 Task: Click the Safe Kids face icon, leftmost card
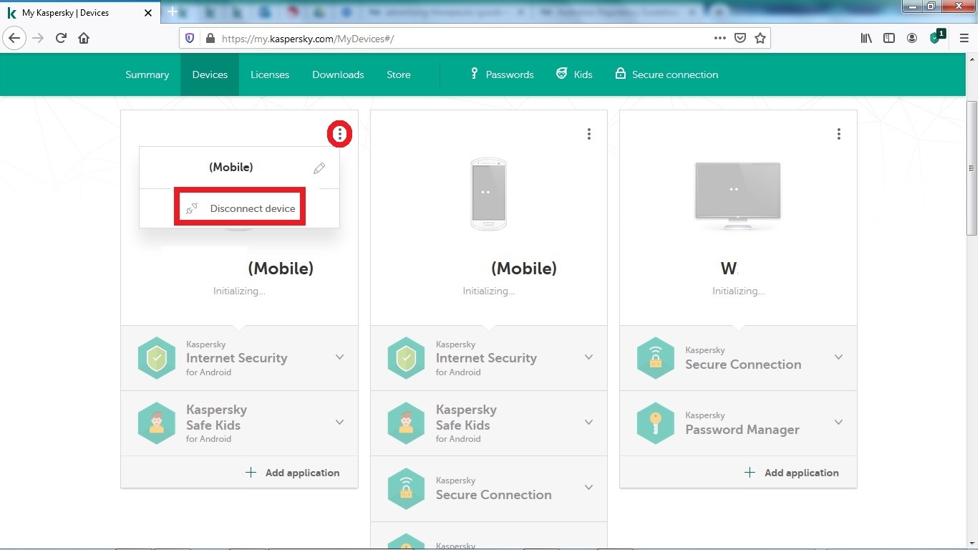click(157, 423)
